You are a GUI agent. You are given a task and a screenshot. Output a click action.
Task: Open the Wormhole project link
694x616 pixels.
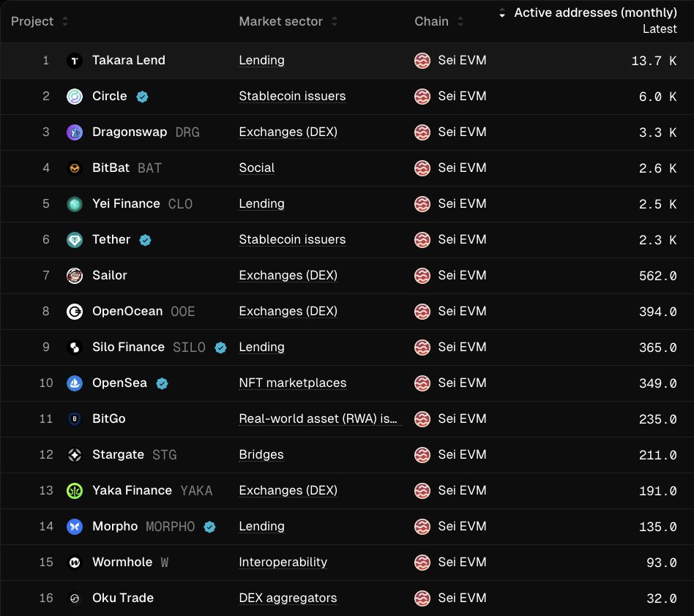(122, 562)
